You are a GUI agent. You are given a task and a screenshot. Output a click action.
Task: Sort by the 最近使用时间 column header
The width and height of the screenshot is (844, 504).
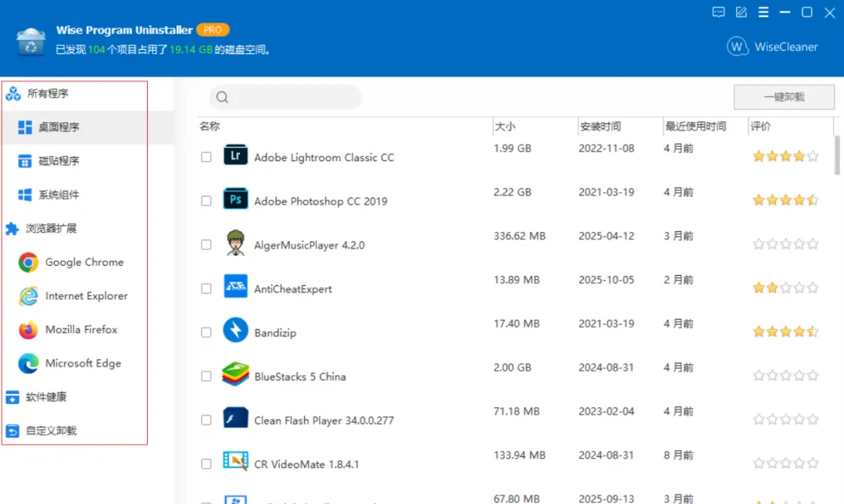(x=696, y=127)
